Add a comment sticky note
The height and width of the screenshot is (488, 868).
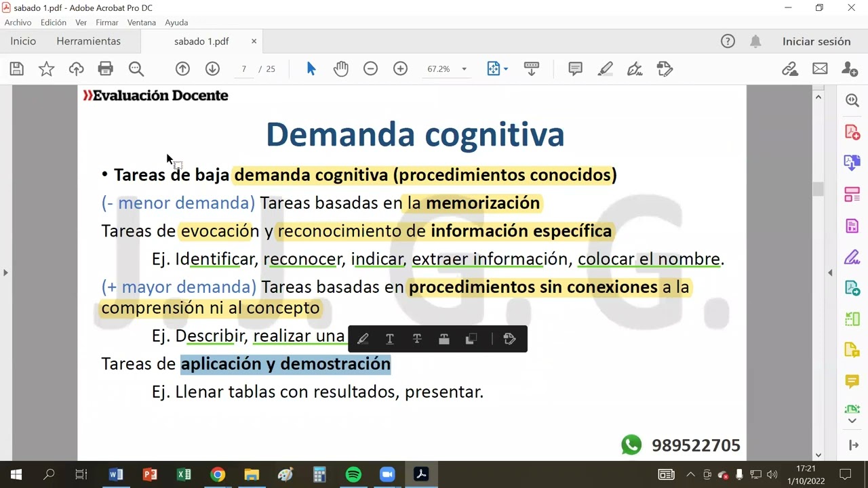[x=575, y=68]
